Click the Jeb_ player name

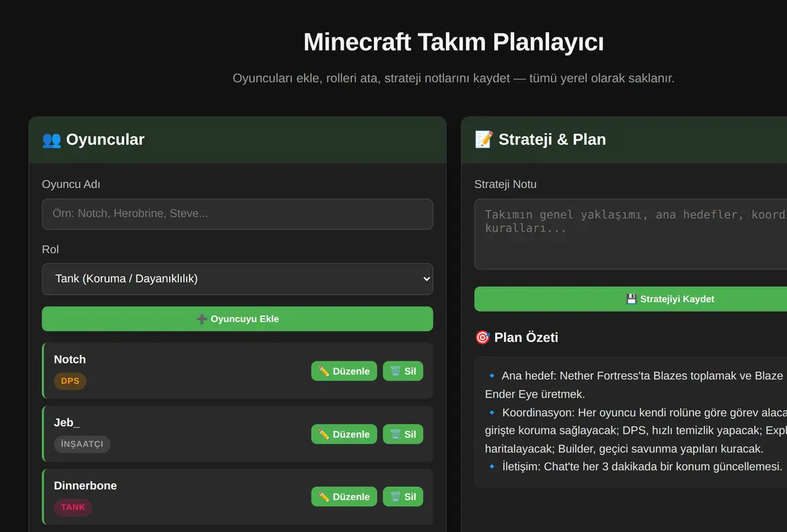coord(67,423)
